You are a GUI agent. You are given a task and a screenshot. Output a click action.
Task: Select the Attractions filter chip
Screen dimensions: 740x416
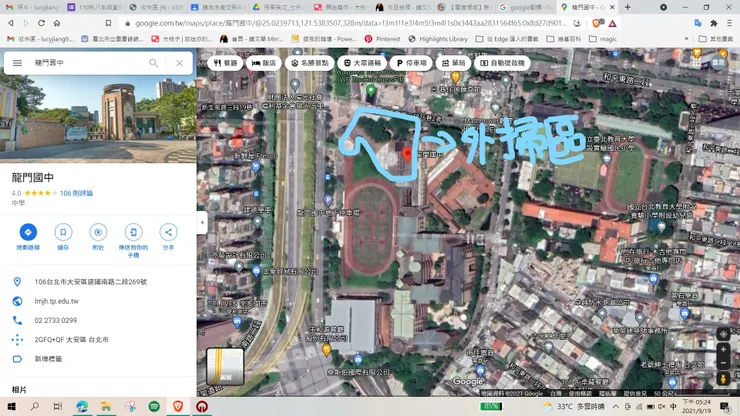[x=310, y=63]
